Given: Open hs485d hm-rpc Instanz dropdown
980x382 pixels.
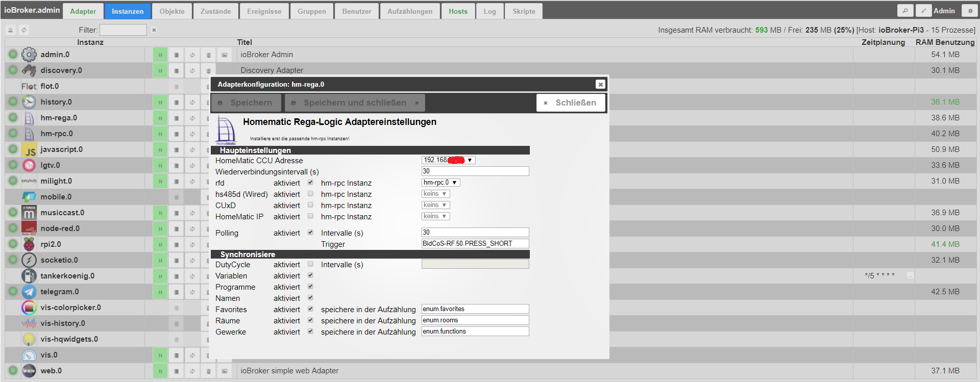Looking at the screenshot, I should (436, 194).
